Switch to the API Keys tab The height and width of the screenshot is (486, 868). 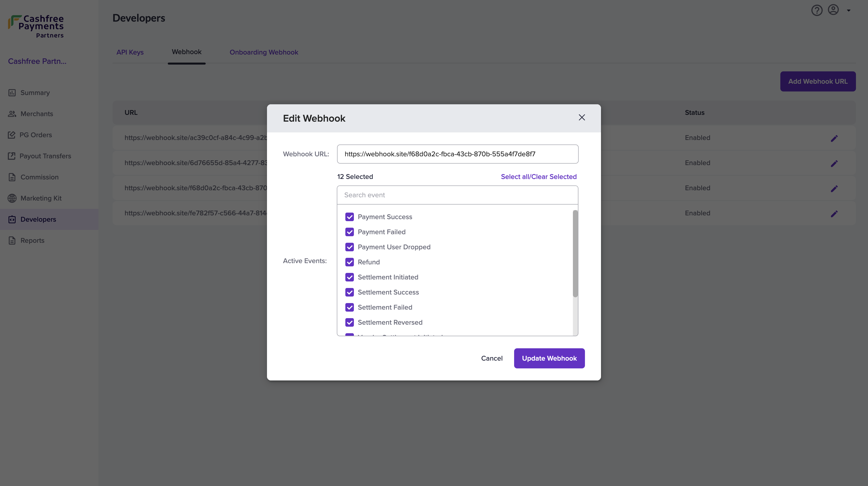tap(130, 52)
